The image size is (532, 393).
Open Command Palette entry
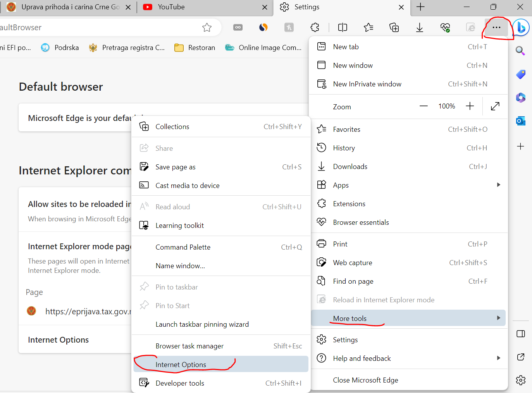[221, 247]
